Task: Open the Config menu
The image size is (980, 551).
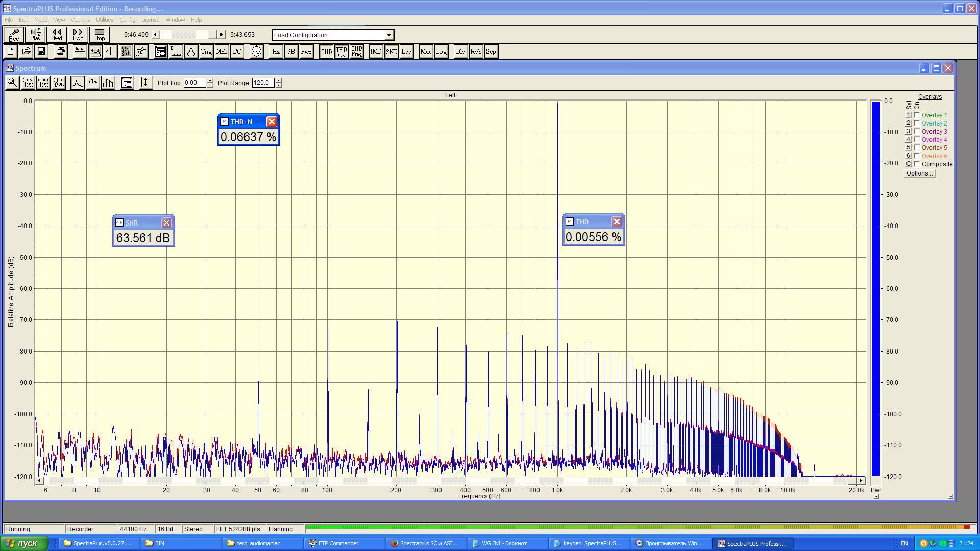Action: point(127,20)
